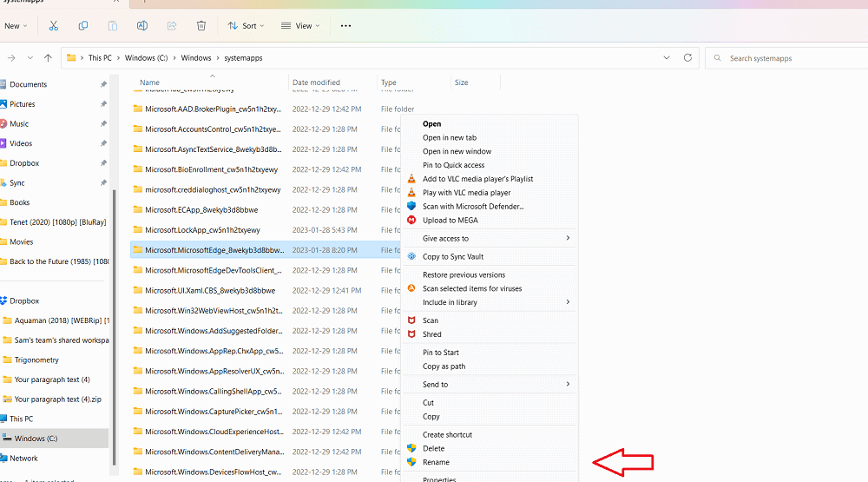Click the VLC cone icon beside Add to Playlist
The image size is (868, 482).
[411, 178]
